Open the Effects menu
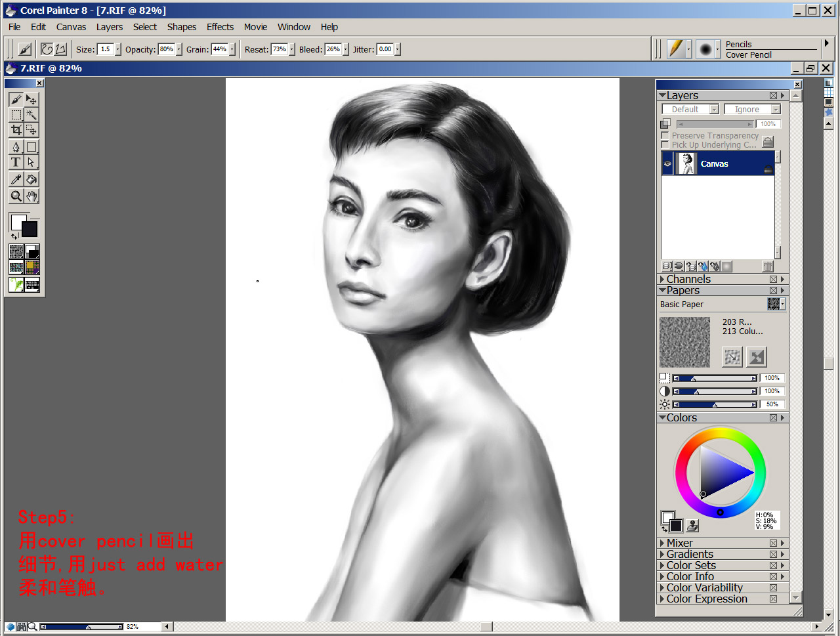The image size is (840, 636). (220, 27)
